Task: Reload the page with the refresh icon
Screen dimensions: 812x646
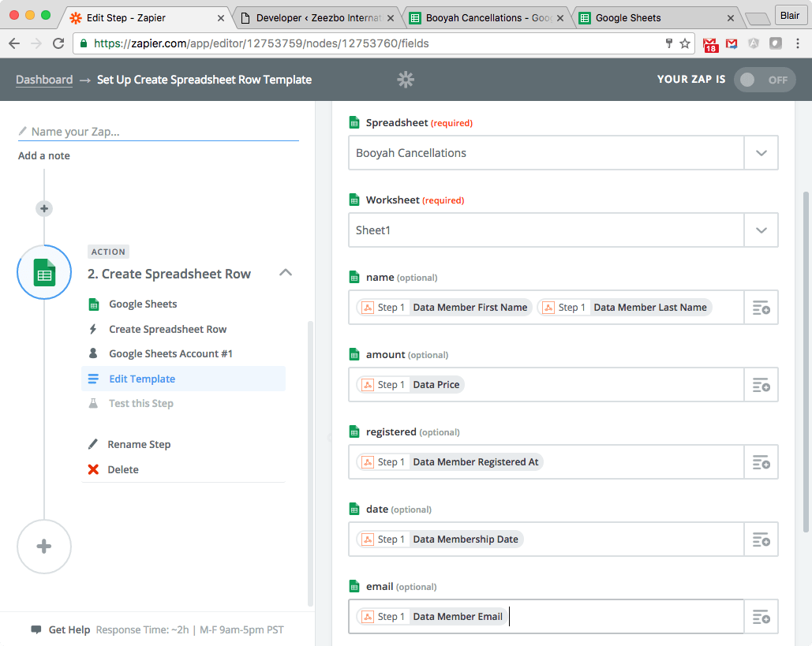Action: (x=58, y=43)
